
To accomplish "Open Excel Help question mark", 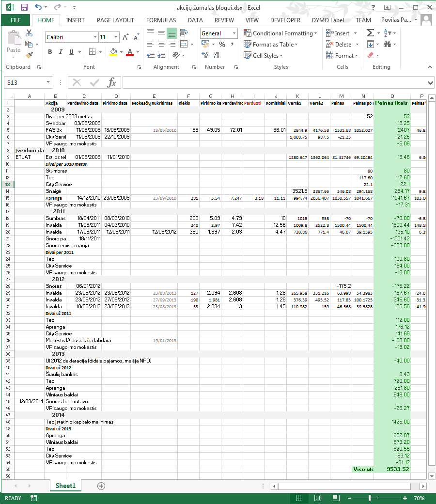I will point(373,7).
